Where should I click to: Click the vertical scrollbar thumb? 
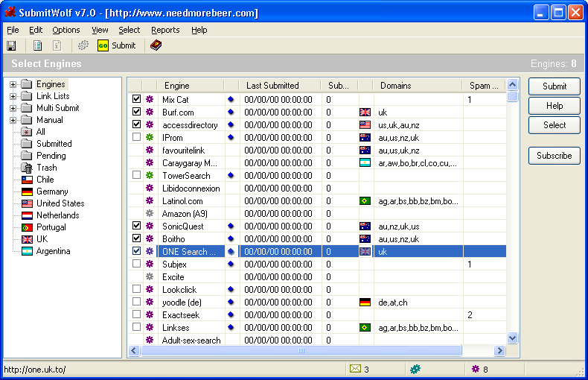[512, 97]
